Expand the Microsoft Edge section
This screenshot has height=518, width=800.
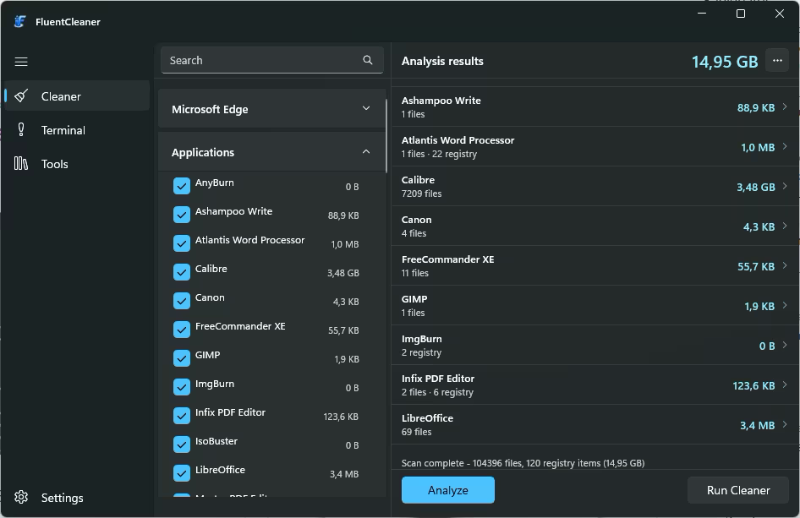271,109
